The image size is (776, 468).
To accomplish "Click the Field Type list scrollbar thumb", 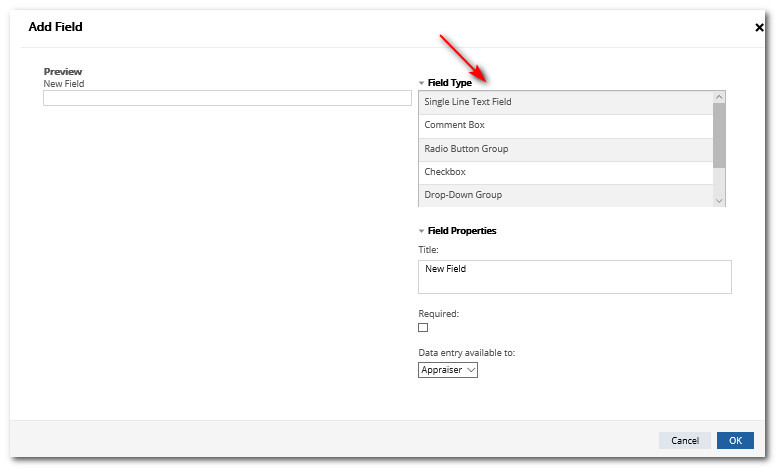I will [x=719, y=136].
